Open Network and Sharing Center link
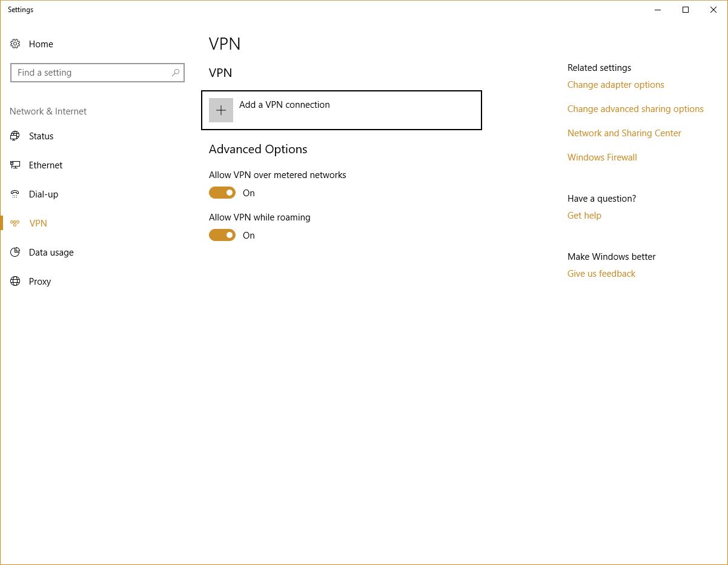 (624, 133)
